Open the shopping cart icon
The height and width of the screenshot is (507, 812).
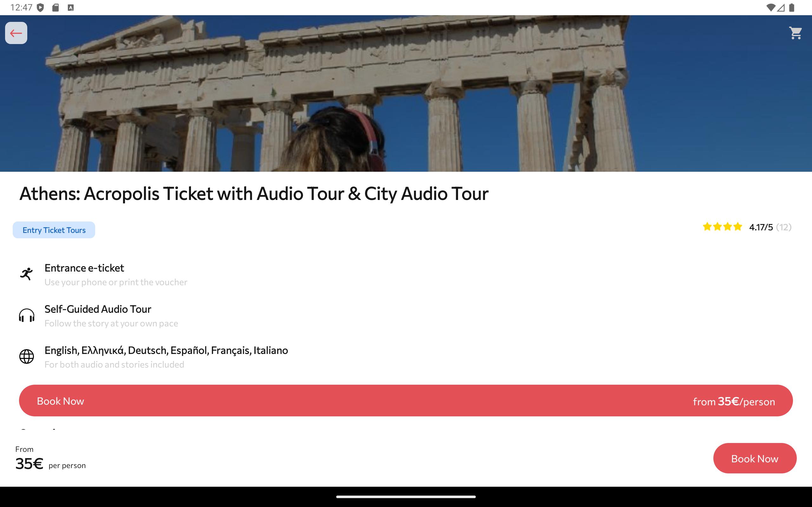(x=796, y=33)
